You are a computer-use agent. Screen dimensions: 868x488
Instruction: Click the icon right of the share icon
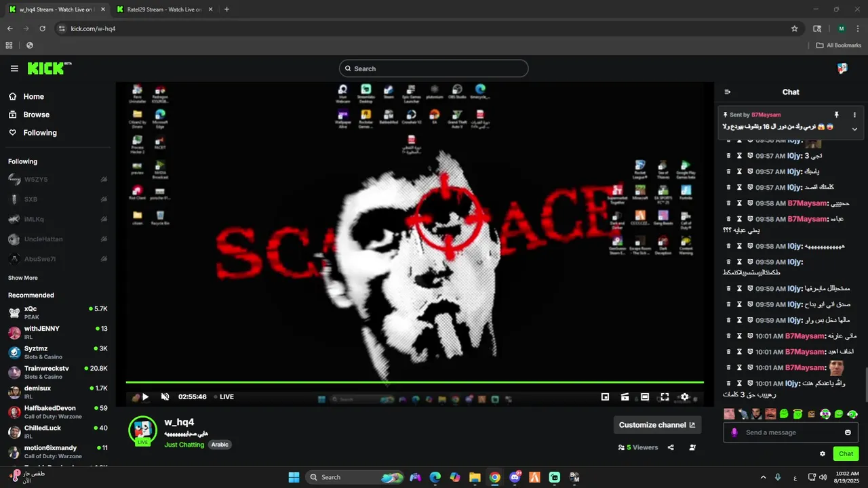click(692, 447)
